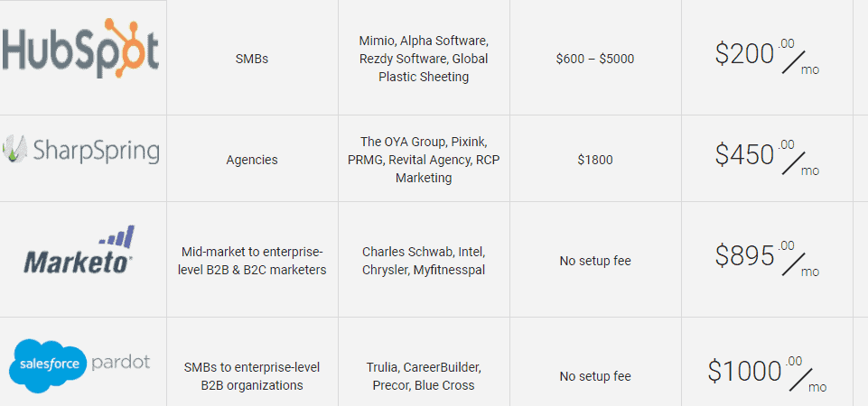This screenshot has width=868, height=415.
Task: Click the $1800 setup fee cell
Action: [x=595, y=160]
